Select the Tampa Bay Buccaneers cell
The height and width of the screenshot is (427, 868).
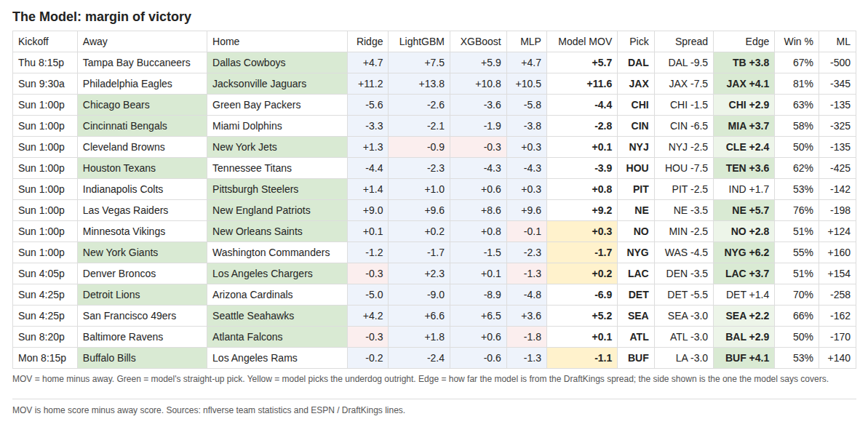143,63
